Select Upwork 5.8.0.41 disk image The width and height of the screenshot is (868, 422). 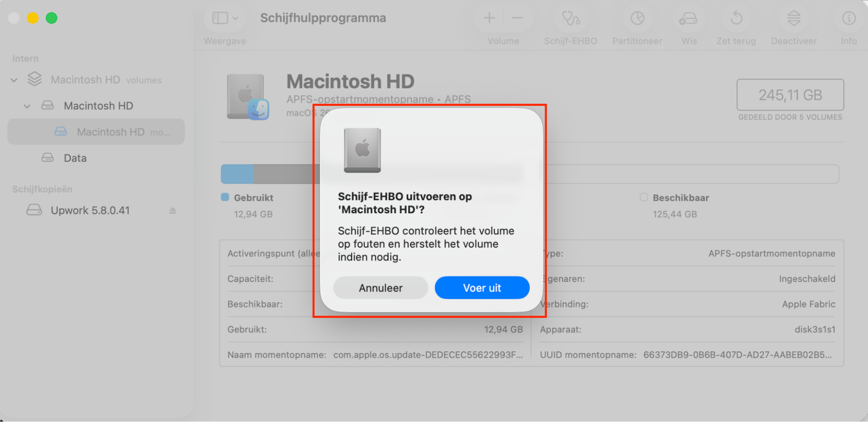tap(96, 210)
